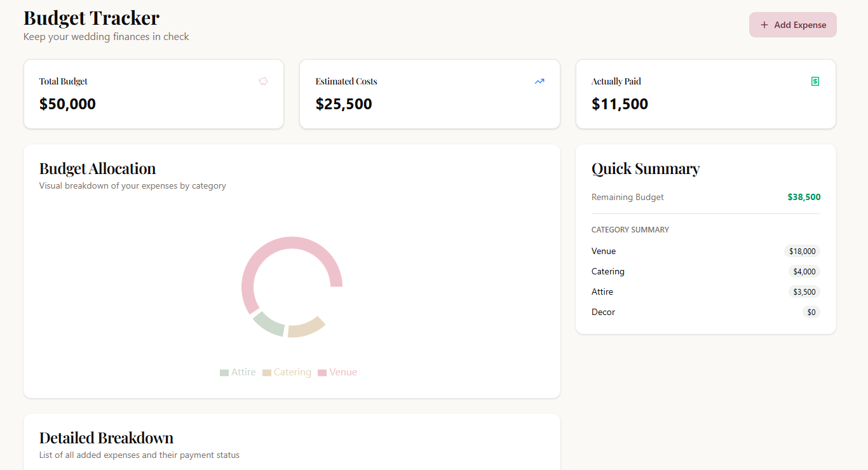This screenshot has width=868, height=470.
Task: Click the Venue row in Category Summary
Action: coord(604,251)
